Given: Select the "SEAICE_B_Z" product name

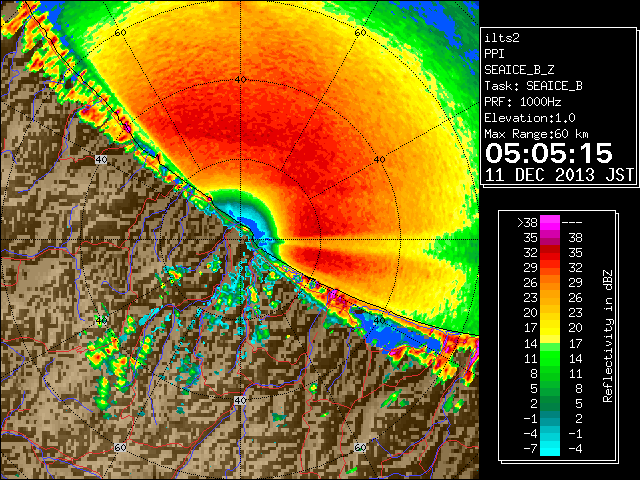Looking at the screenshot, I should tap(519, 70).
